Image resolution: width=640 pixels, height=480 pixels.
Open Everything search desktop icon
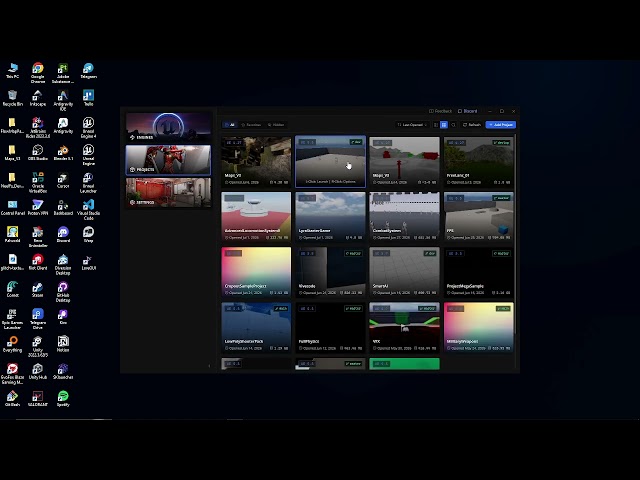pyautogui.click(x=12, y=344)
